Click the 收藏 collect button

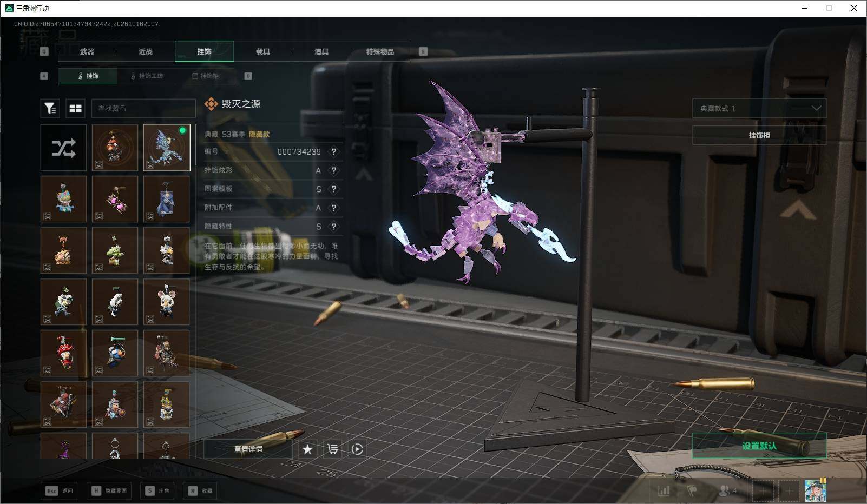click(x=200, y=490)
